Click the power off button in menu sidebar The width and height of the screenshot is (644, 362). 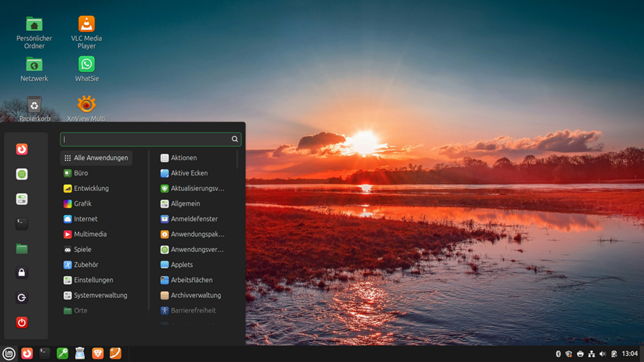pyautogui.click(x=22, y=323)
